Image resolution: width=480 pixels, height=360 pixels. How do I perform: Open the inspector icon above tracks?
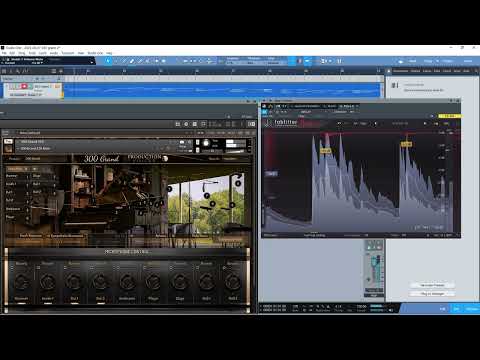(x=11, y=71)
